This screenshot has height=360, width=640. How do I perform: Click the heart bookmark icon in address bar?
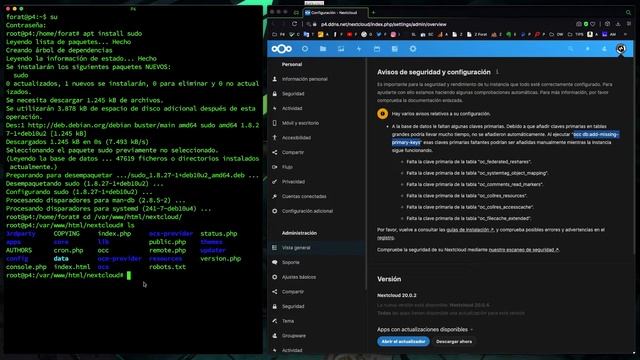pos(593,24)
